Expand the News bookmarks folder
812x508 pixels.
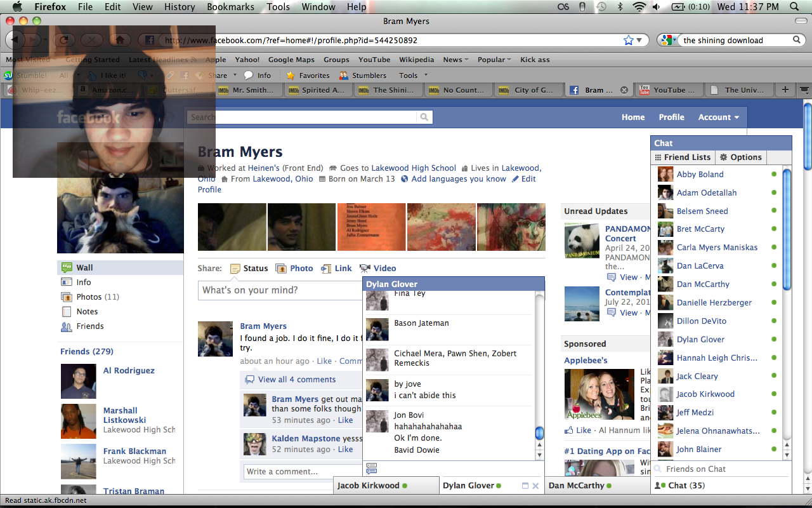point(455,60)
